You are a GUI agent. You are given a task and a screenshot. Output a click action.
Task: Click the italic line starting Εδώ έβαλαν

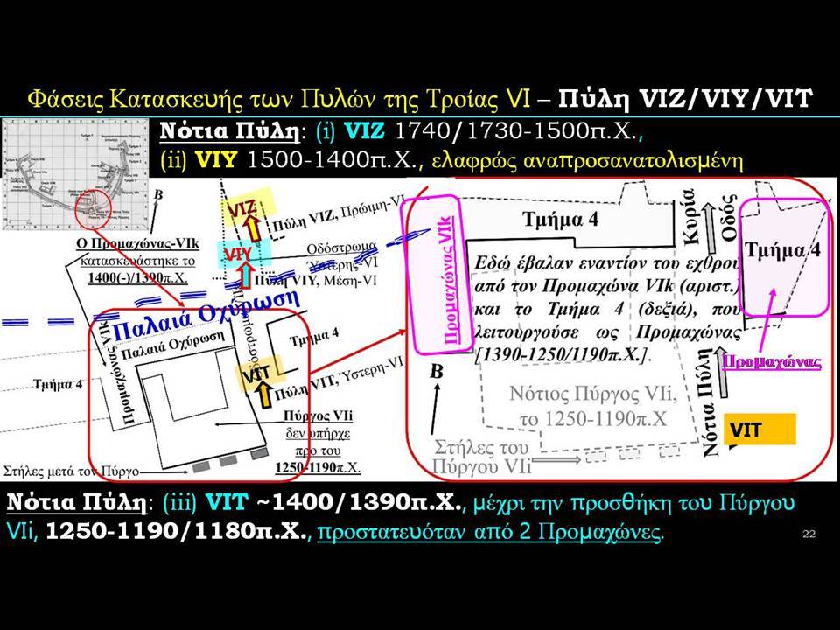pos(607,263)
